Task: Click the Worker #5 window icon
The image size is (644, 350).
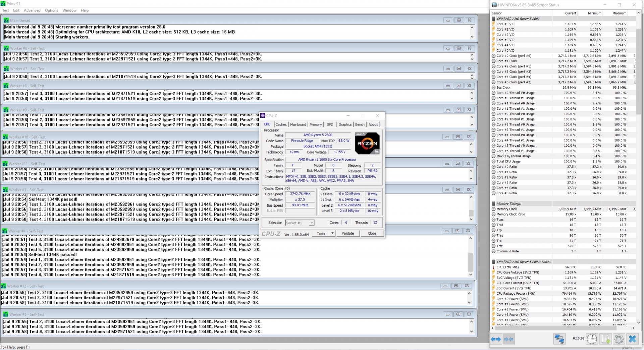Action: coord(6,314)
